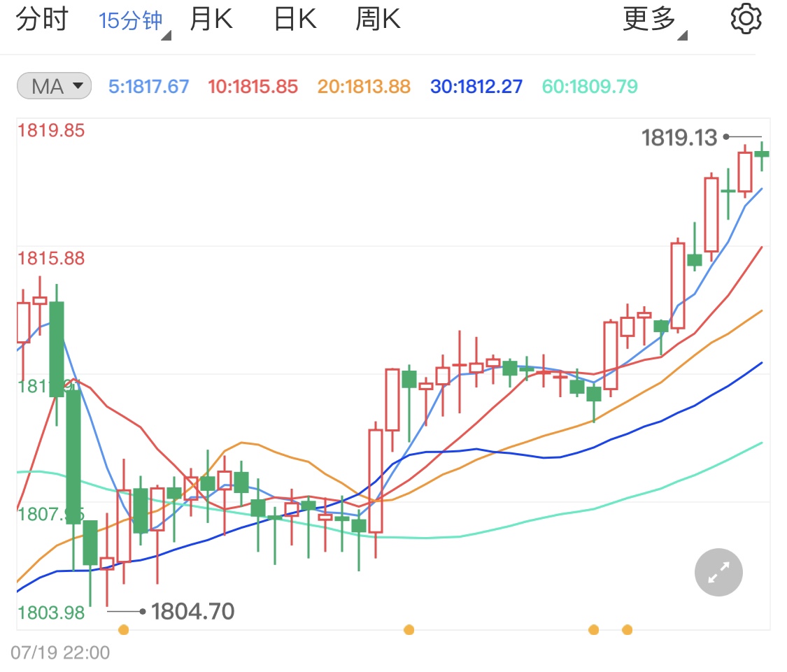Click the low price label 1804.70

(193, 611)
